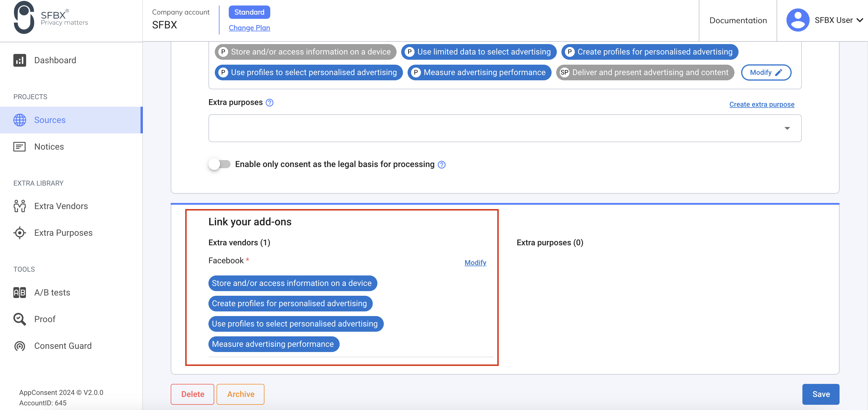The image size is (868, 410).
Task: Open the Extra Vendors library
Action: 61,206
